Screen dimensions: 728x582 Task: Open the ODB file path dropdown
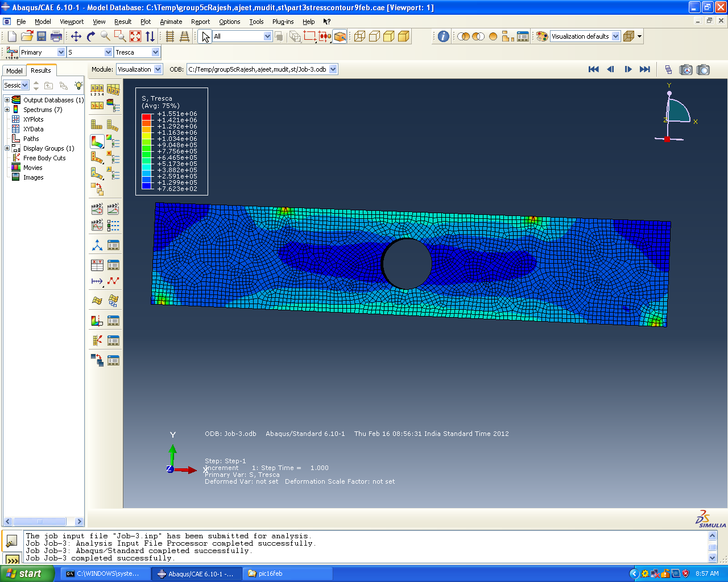point(333,69)
